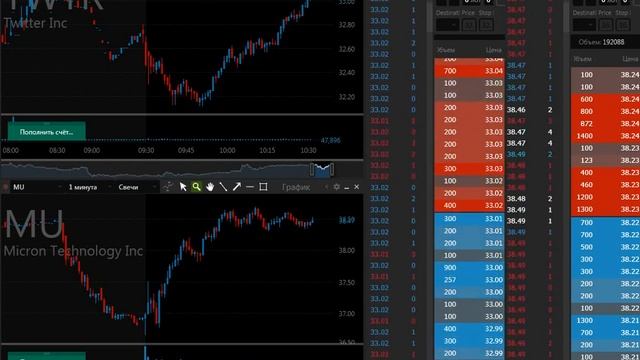Click the Пополнить счёт button
This screenshot has width=640, height=360.
(x=47, y=132)
